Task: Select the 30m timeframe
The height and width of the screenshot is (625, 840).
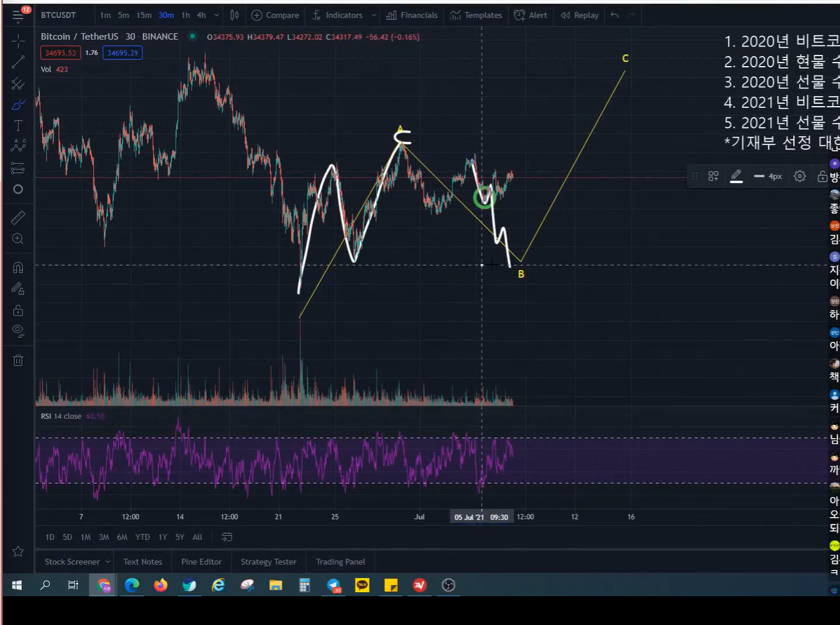Action: (x=166, y=15)
